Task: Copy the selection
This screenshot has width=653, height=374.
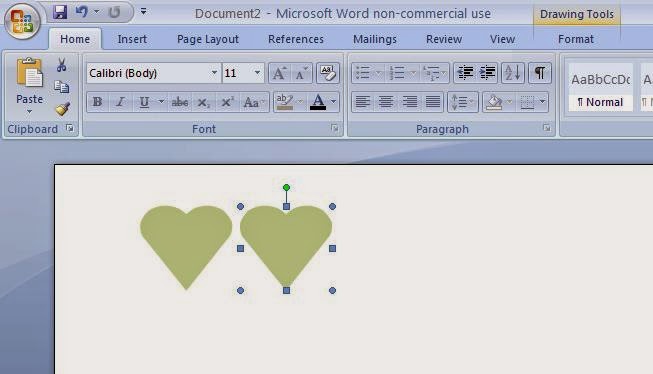Action: point(62,87)
